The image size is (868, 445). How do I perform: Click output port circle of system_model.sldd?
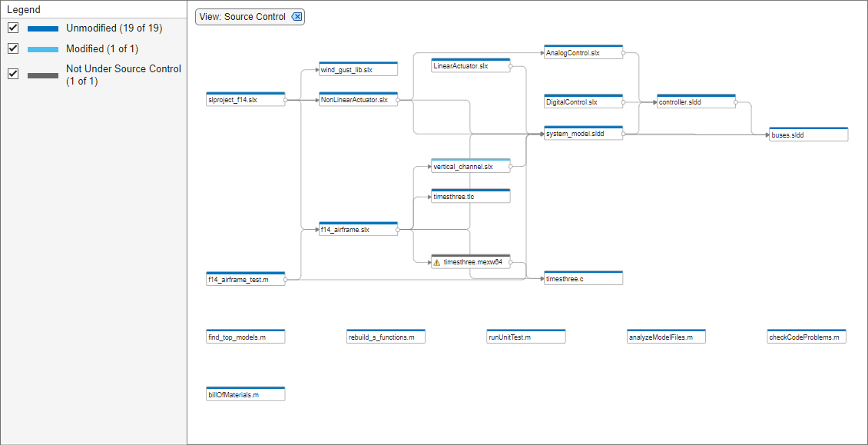pos(623,134)
